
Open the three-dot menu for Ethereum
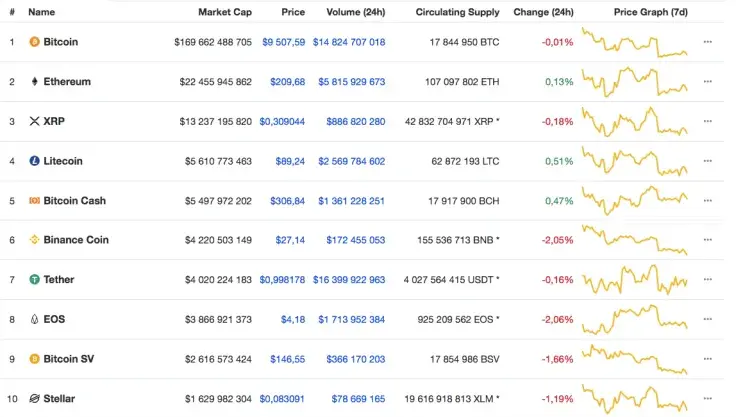pos(708,82)
